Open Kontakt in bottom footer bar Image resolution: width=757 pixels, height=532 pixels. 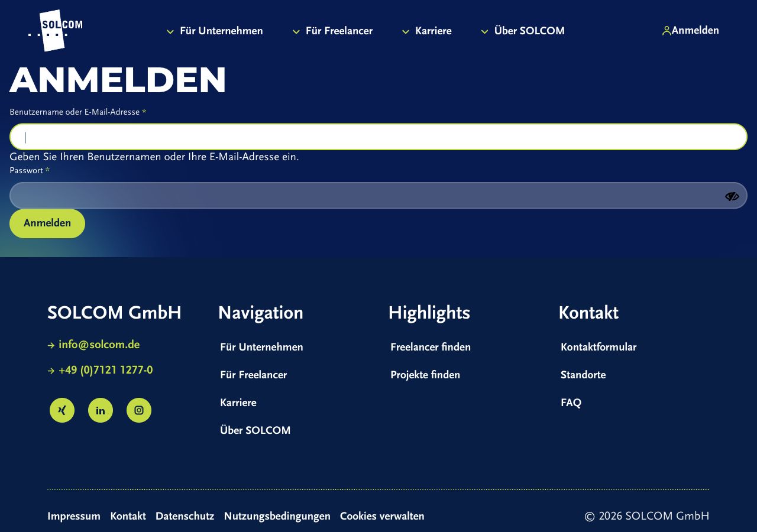coord(128,516)
